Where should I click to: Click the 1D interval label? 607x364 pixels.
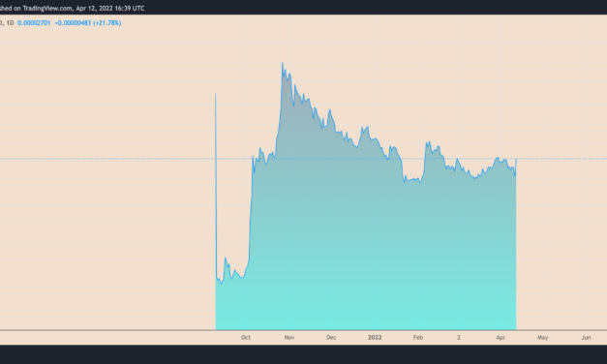(10, 23)
